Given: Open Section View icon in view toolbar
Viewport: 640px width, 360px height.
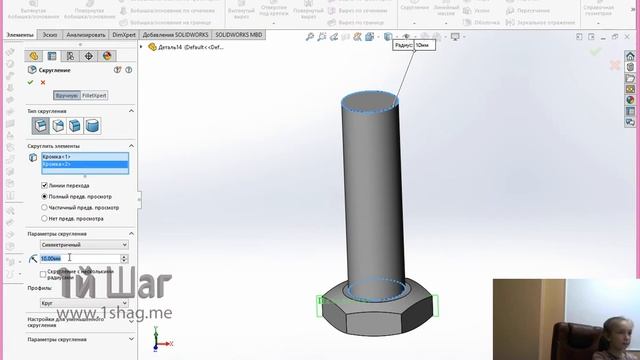Looking at the screenshot, I should 346,37.
